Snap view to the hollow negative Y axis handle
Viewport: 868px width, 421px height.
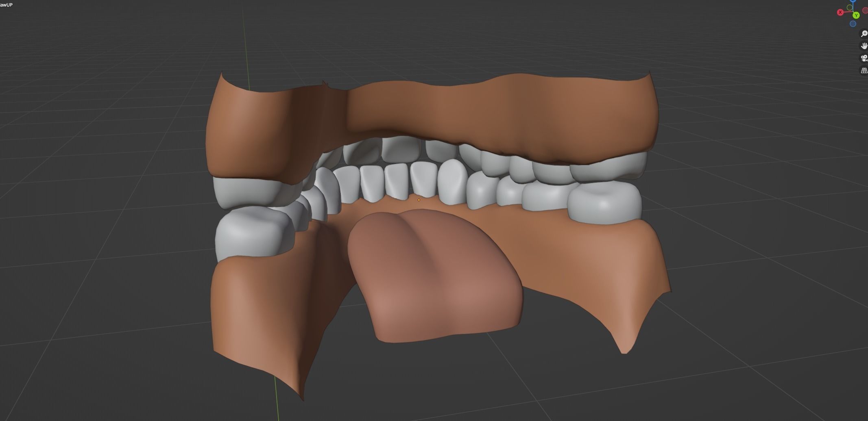tap(850, 8)
